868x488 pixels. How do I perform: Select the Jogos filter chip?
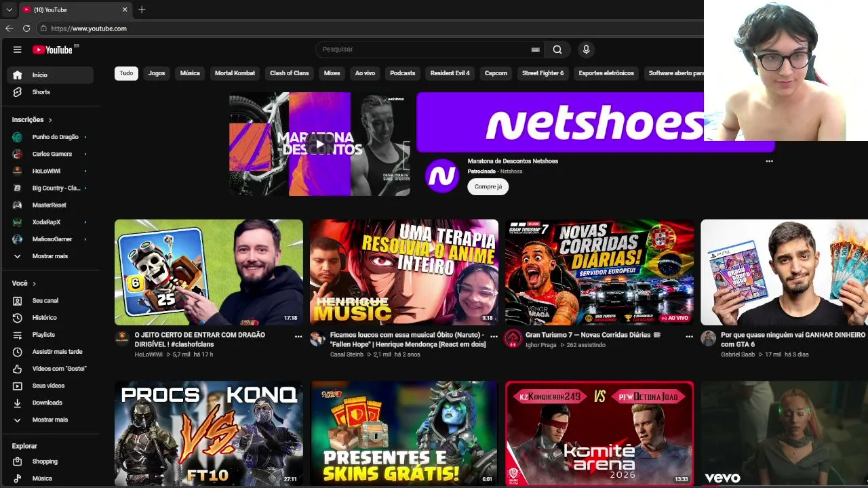click(157, 73)
